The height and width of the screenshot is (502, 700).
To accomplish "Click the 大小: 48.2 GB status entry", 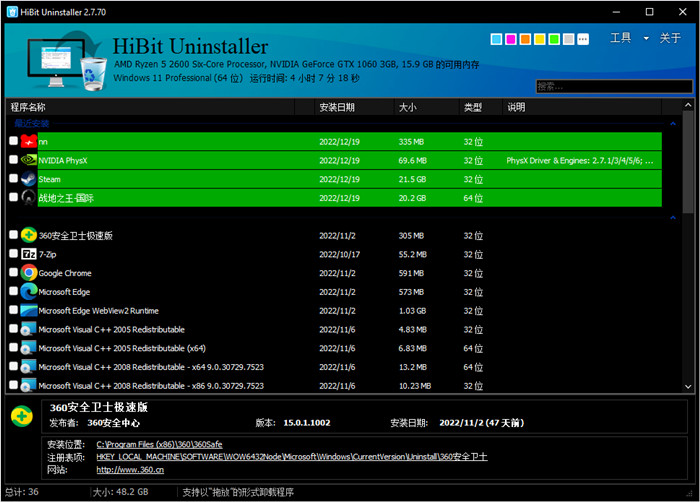I will point(121,492).
